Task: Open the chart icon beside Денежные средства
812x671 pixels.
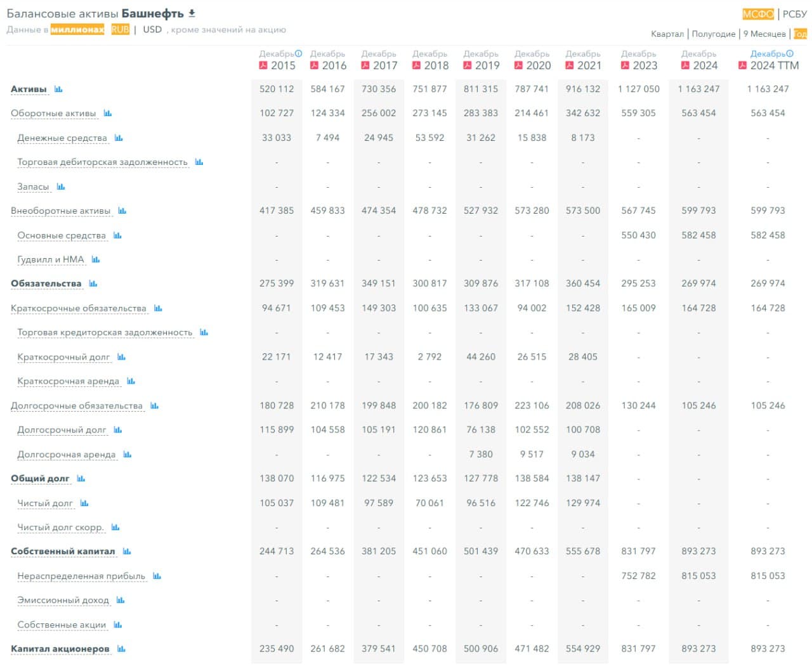Action: (x=117, y=137)
